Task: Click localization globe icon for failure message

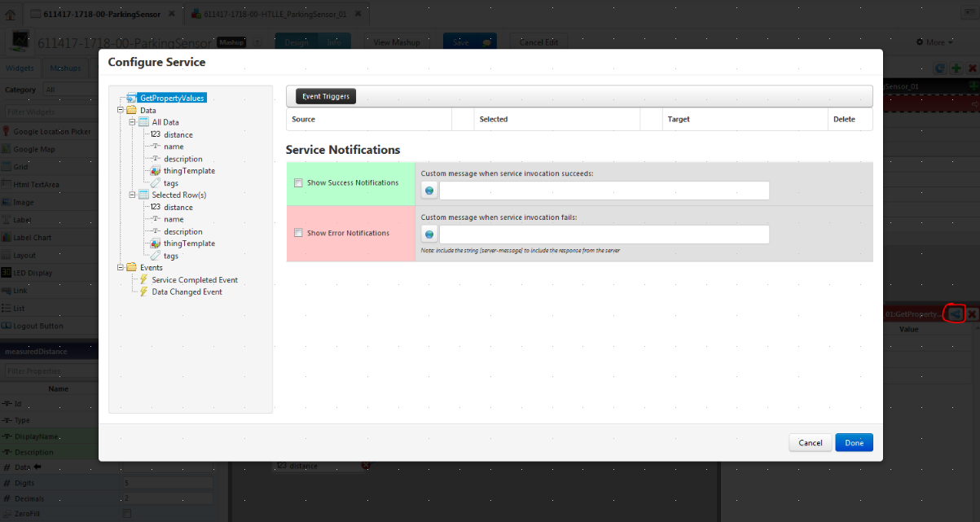Action: [x=429, y=235]
